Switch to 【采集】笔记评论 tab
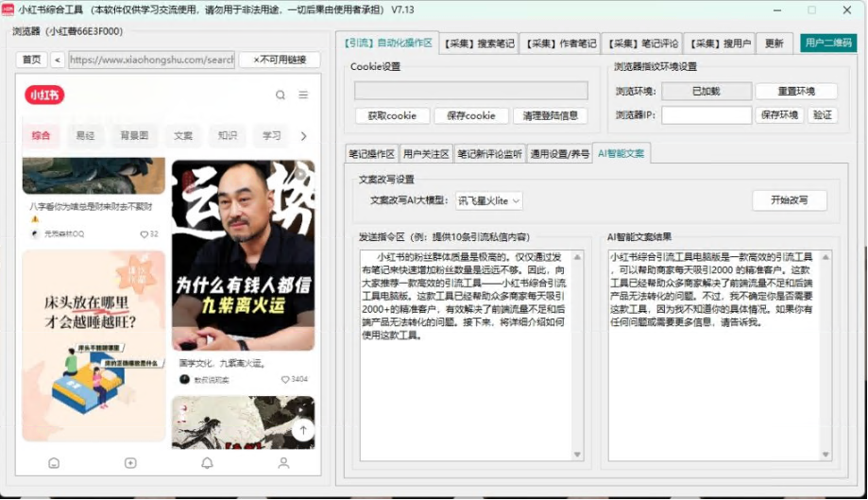The height and width of the screenshot is (500, 868). coord(642,43)
